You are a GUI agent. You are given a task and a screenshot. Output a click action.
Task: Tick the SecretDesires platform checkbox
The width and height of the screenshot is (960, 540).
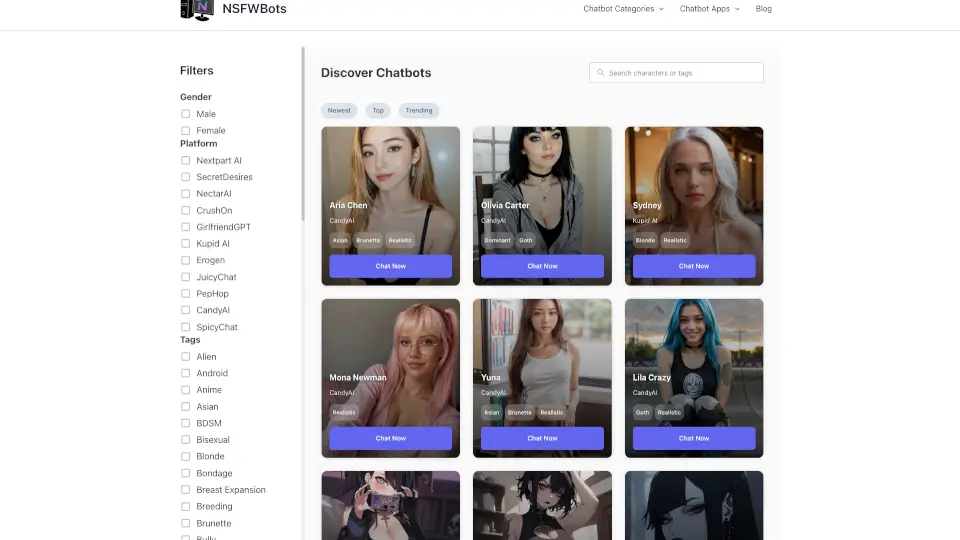186,177
